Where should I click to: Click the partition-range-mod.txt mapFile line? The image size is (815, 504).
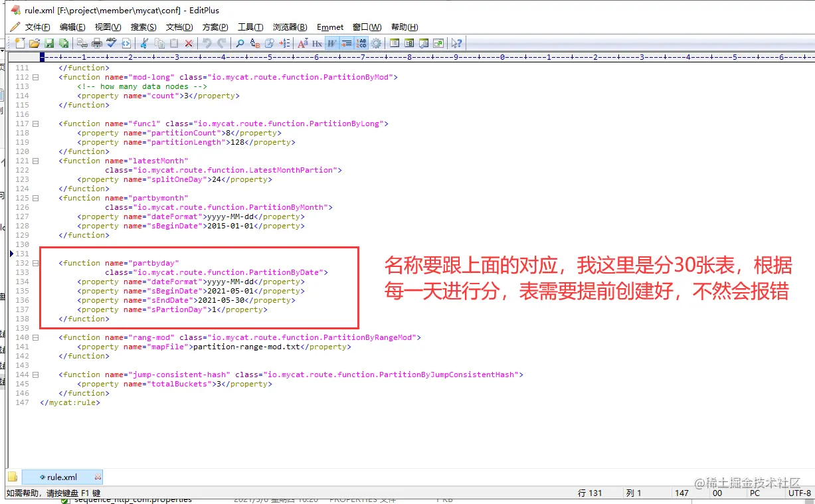[x=214, y=347]
